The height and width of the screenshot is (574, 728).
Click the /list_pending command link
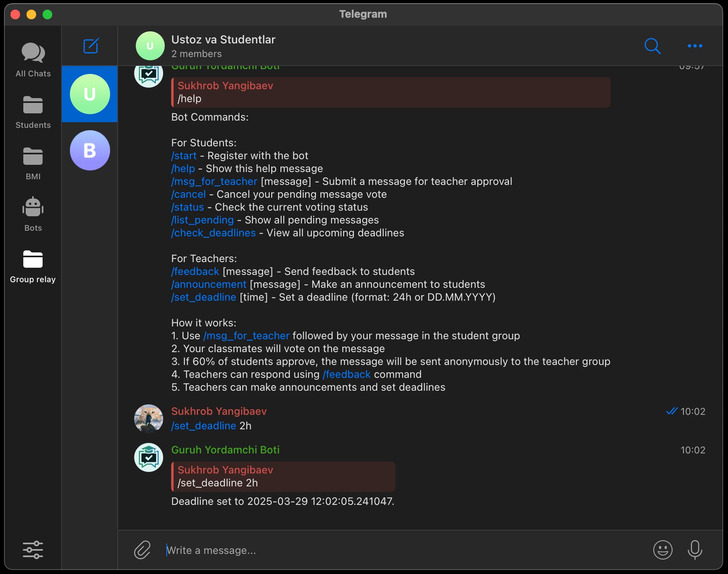tap(202, 220)
